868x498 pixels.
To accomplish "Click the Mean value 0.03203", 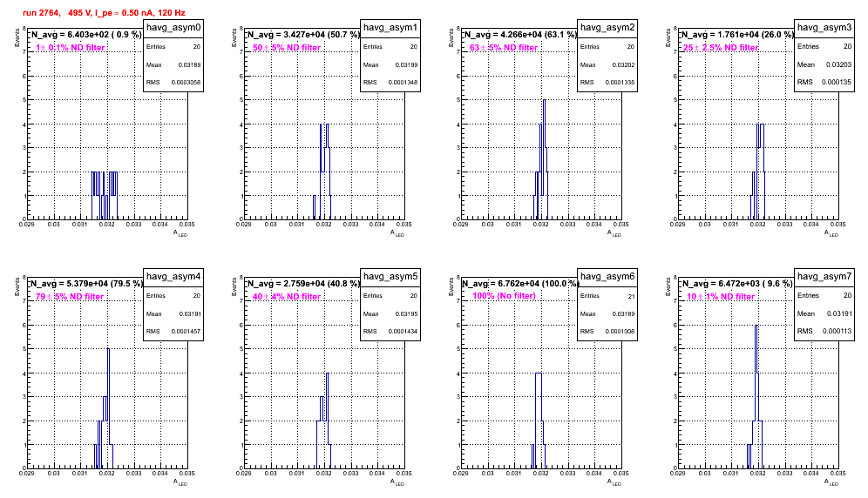I will (x=838, y=64).
